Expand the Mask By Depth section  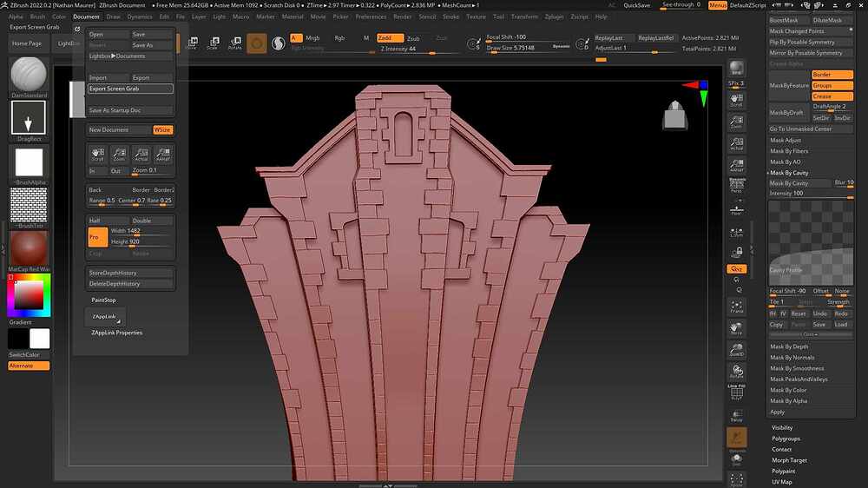click(x=789, y=346)
